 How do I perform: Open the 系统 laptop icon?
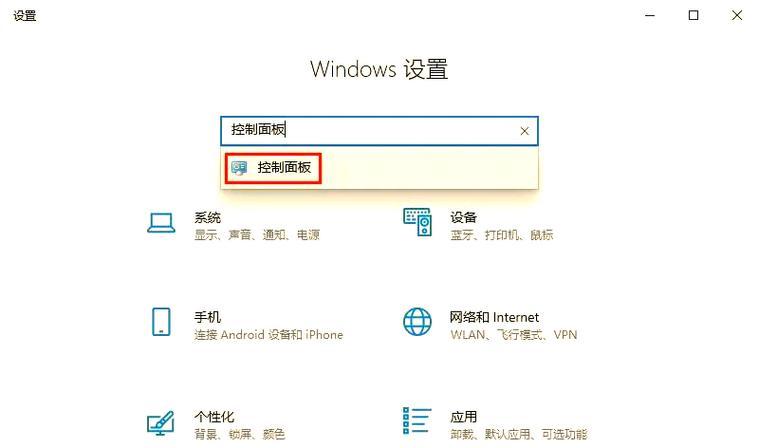point(161,223)
